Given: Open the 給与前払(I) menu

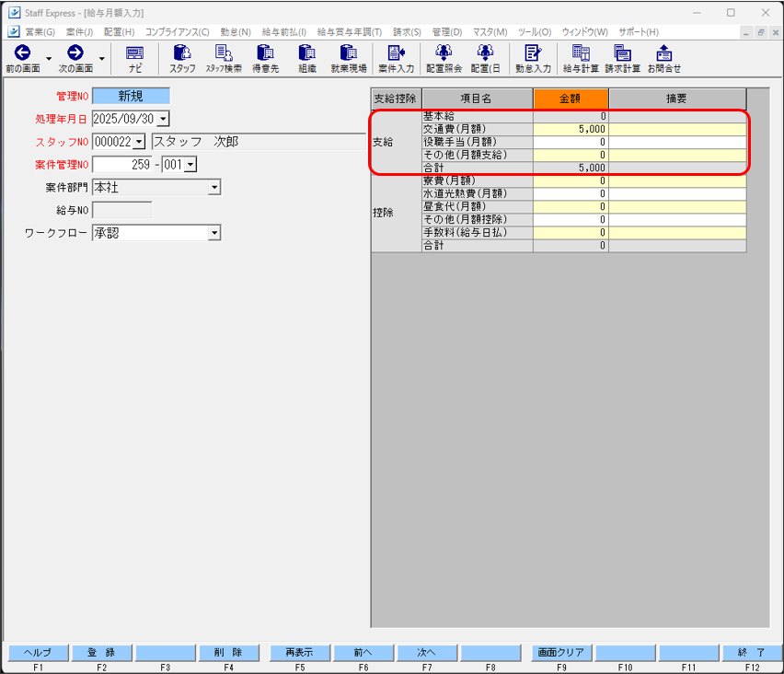Looking at the screenshot, I should pyautogui.click(x=283, y=32).
